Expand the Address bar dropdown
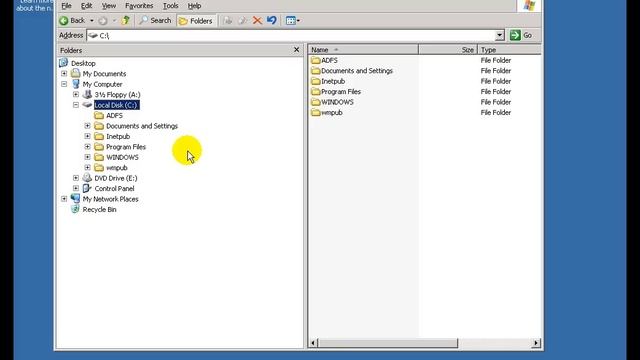This screenshot has width=640, height=360. [500, 36]
